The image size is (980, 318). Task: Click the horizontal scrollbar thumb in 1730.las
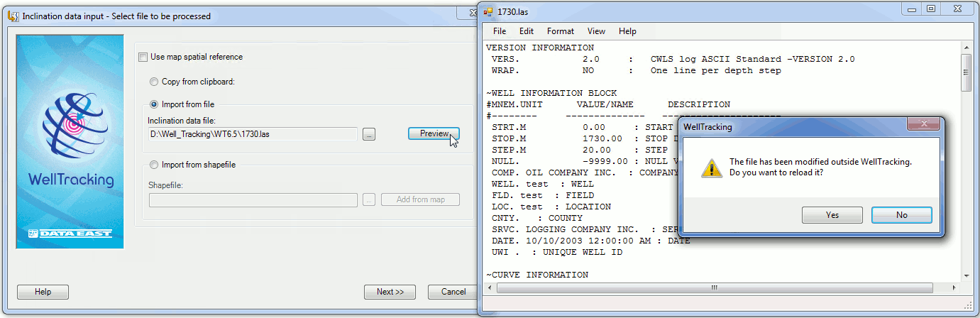[x=715, y=287]
